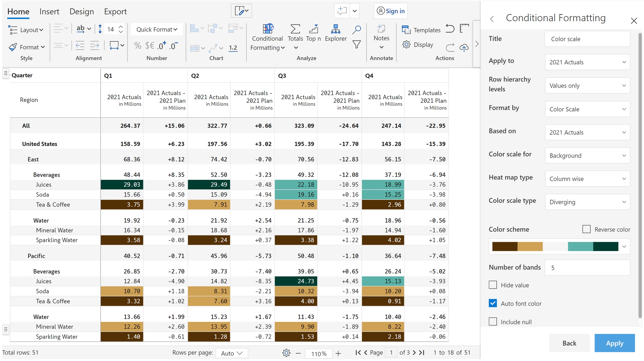
Task: Open the color scheme swatch selector
Action: [559, 247]
